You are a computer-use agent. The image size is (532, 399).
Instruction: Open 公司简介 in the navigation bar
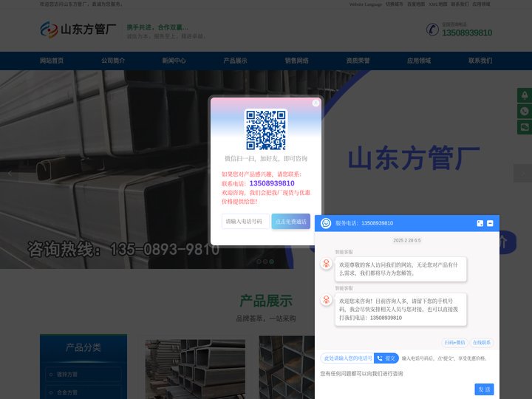coord(113,61)
